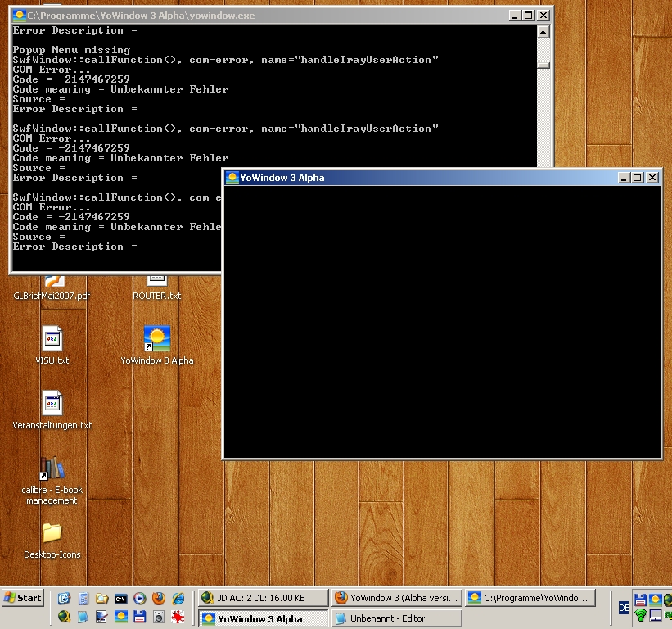Select the Desktop-Icons folder
Screen dimensions: 672x629
click(52, 541)
